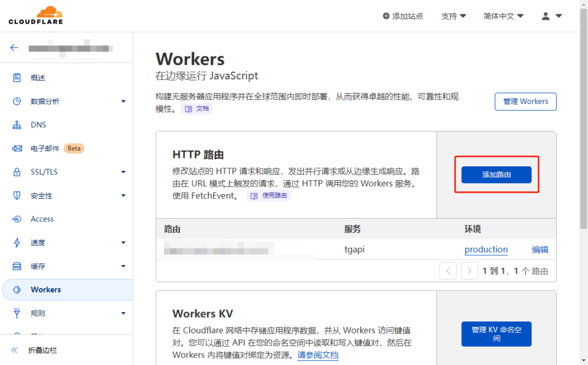Open the 概述 overview icon
Viewport: 588px width, 365px height.
pos(17,77)
